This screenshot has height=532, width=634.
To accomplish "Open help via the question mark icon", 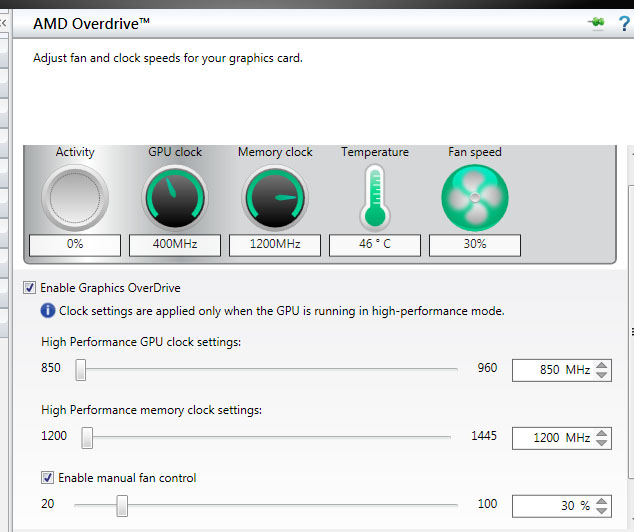I will pyautogui.click(x=624, y=24).
